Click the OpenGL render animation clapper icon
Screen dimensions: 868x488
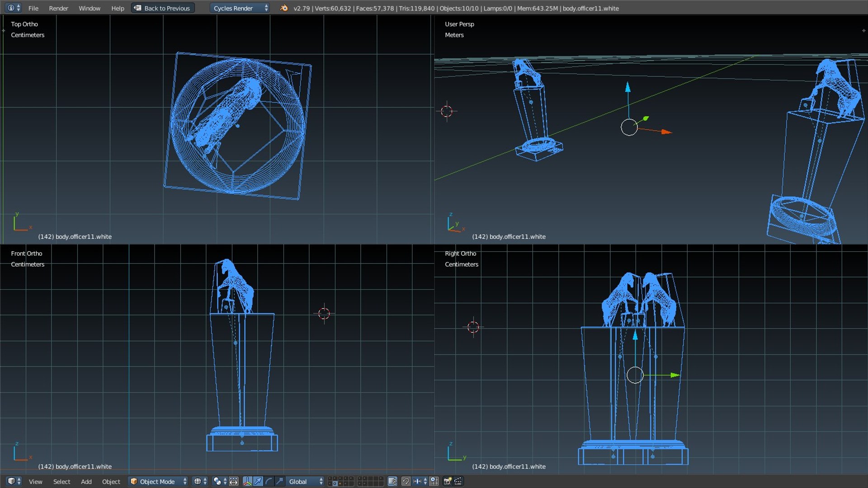(458, 481)
